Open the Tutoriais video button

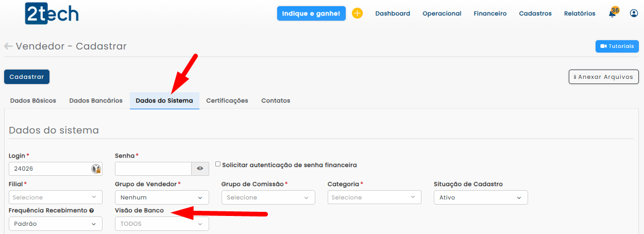pyautogui.click(x=617, y=46)
